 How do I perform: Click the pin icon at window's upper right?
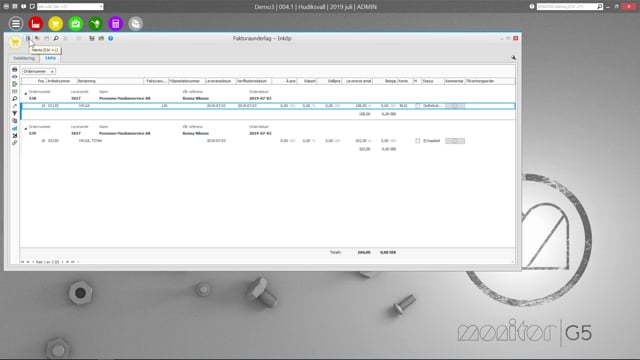pyautogui.click(x=513, y=58)
